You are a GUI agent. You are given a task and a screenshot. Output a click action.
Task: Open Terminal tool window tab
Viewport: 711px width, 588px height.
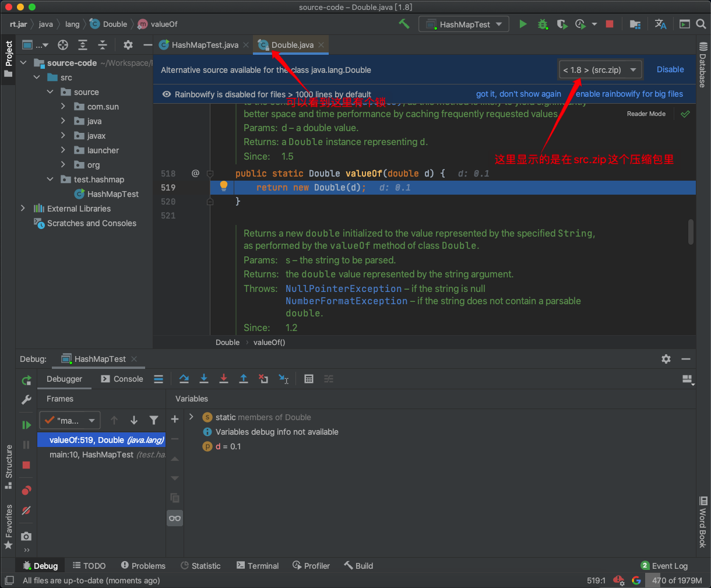point(258,566)
